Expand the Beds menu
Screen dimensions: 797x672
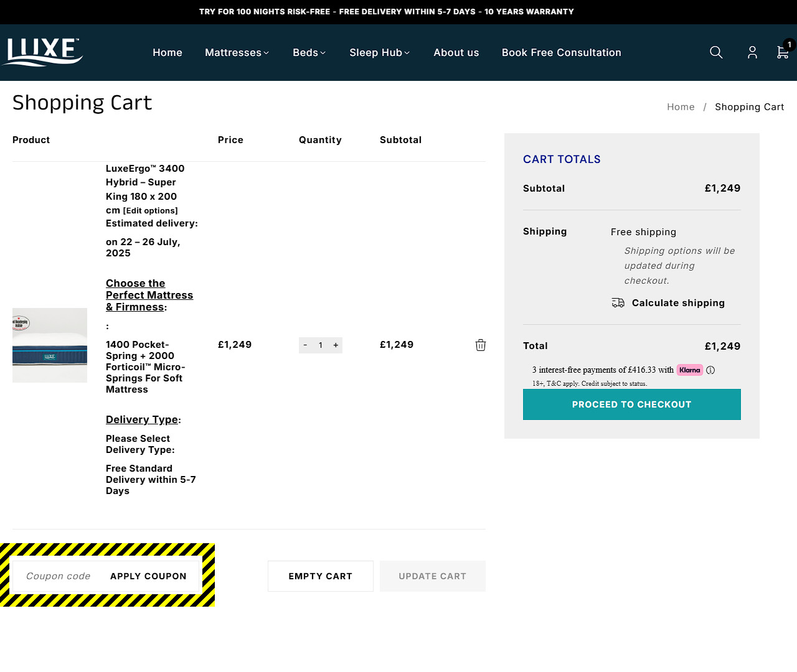(x=309, y=53)
